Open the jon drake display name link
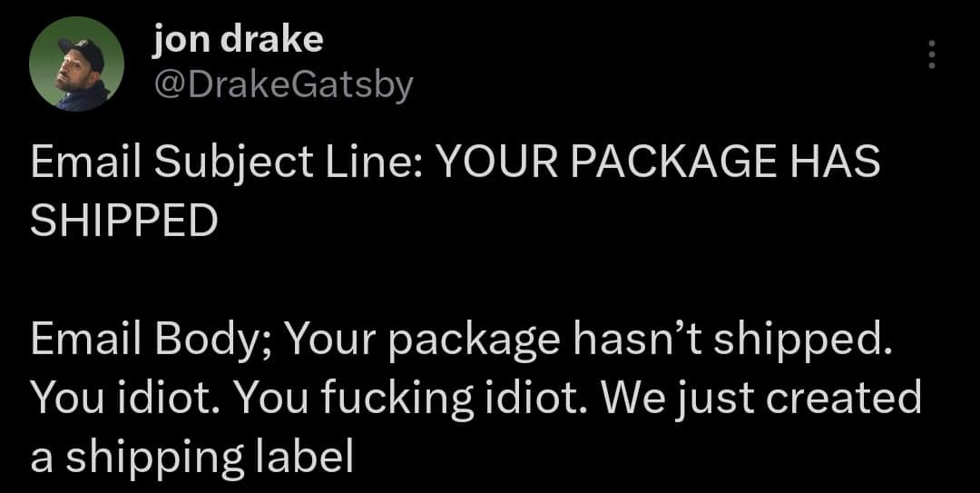 [x=238, y=38]
